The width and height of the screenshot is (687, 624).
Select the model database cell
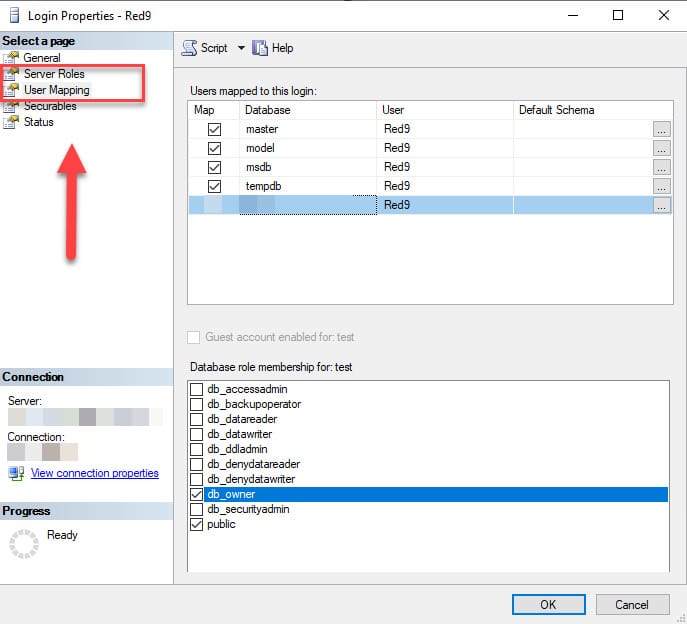pos(308,148)
